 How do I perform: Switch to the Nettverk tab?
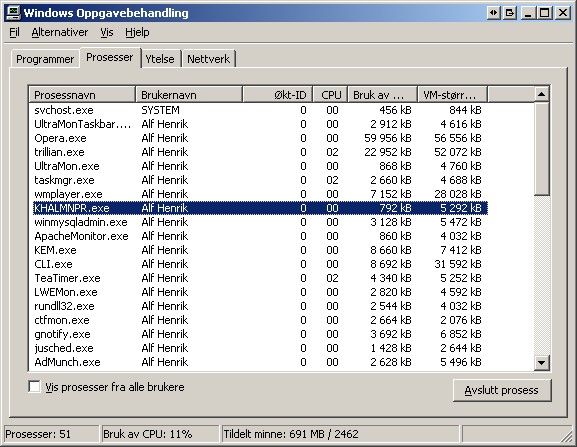(x=208, y=59)
